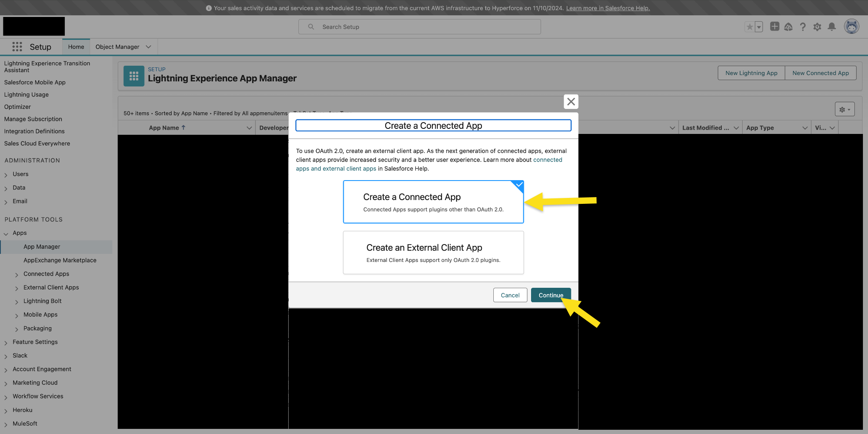Click New Connected App button

point(821,73)
